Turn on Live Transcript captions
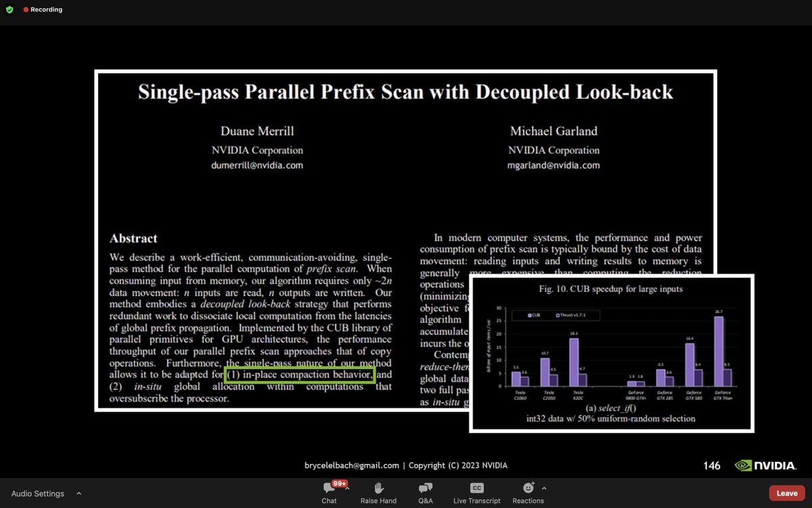Screen dimensions: 812x508 [476, 492]
